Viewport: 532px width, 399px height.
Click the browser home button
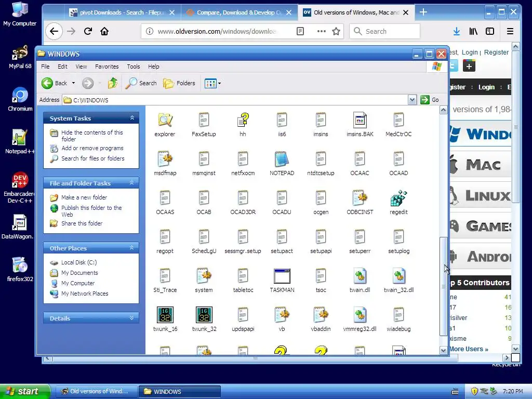[104, 31]
